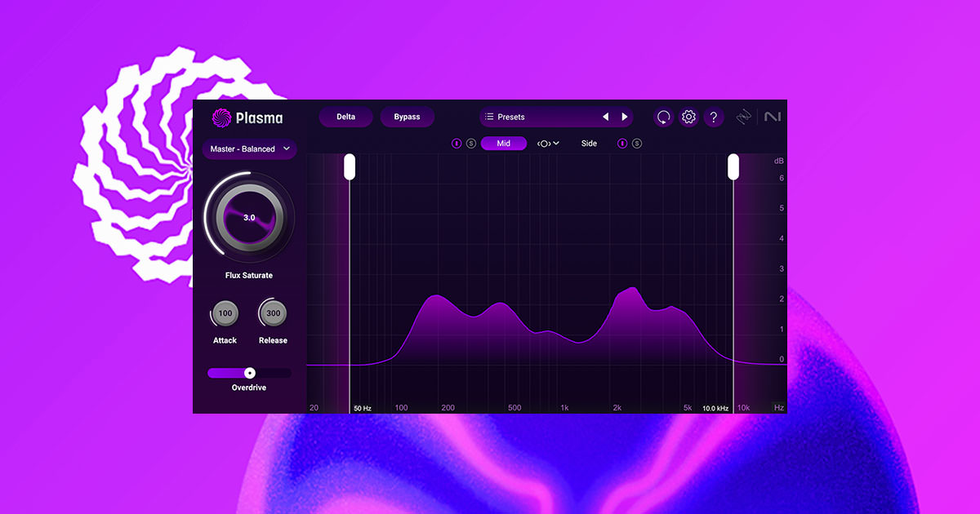Solo the Mid channel
The width and height of the screenshot is (980, 514).
pos(471,144)
